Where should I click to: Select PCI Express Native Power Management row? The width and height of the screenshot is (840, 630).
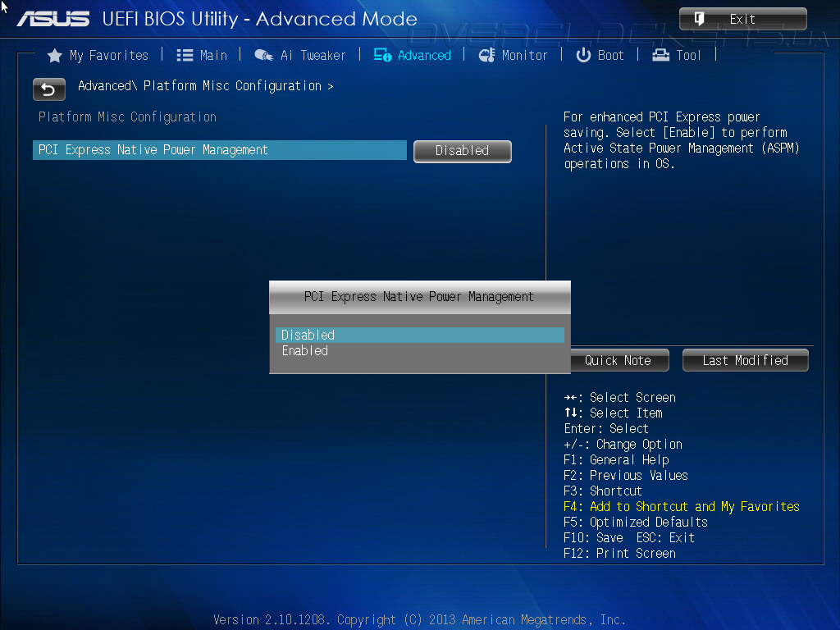(220, 150)
